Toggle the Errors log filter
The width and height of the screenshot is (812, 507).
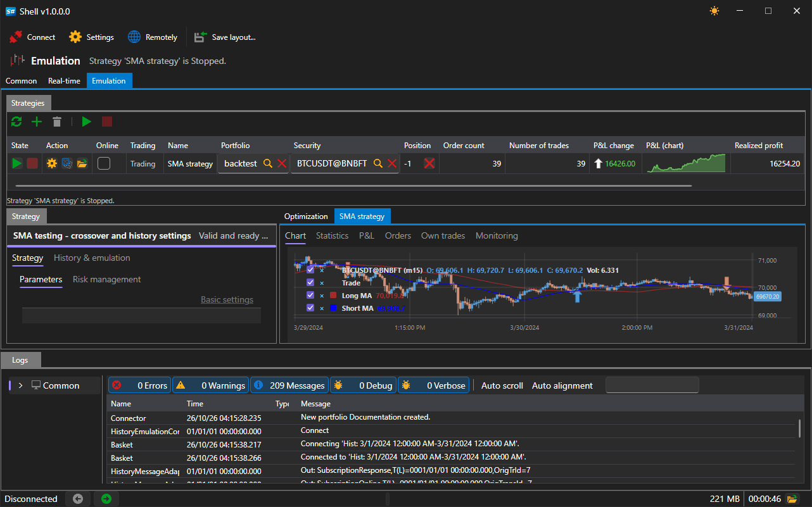point(139,385)
